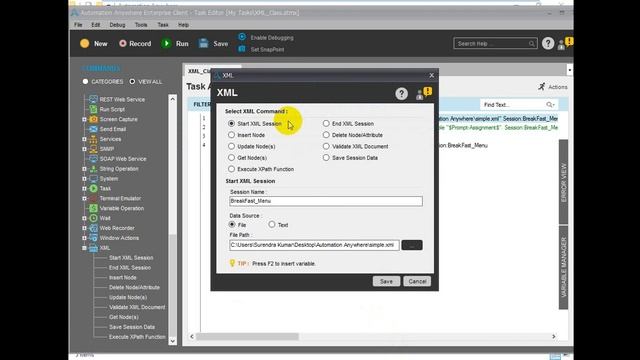Close the XML dialog
The width and height of the screenshot is (640, 360).
tap(431, 76)
